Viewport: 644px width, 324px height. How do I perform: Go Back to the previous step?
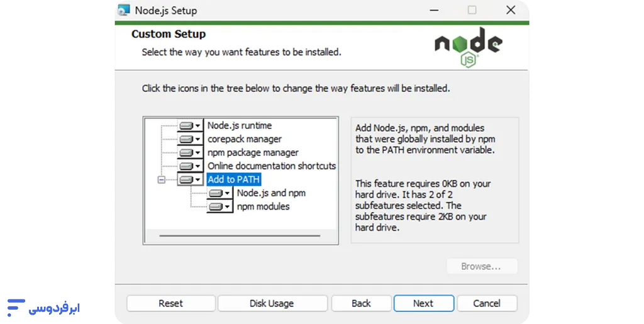coord(361,303)
